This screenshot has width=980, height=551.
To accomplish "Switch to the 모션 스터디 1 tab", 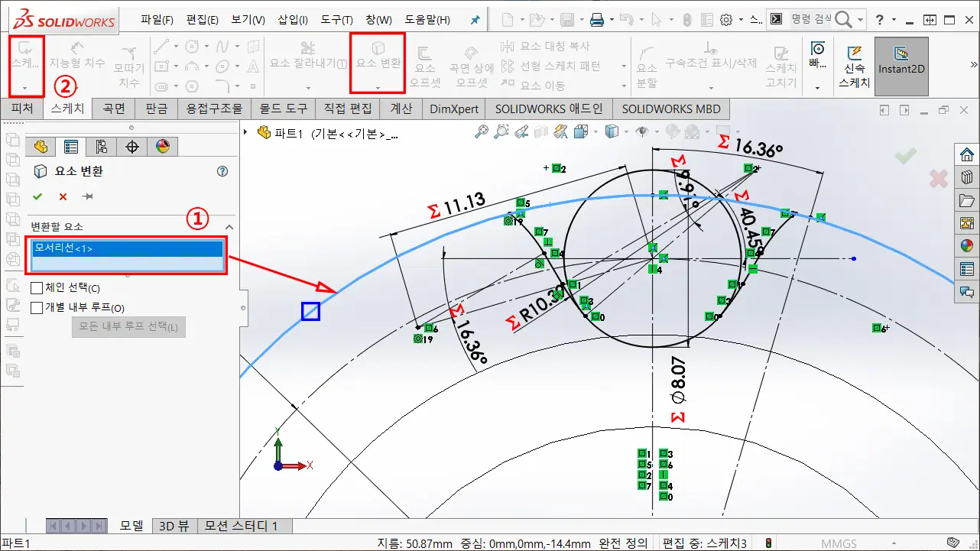I will pos(245,526).
